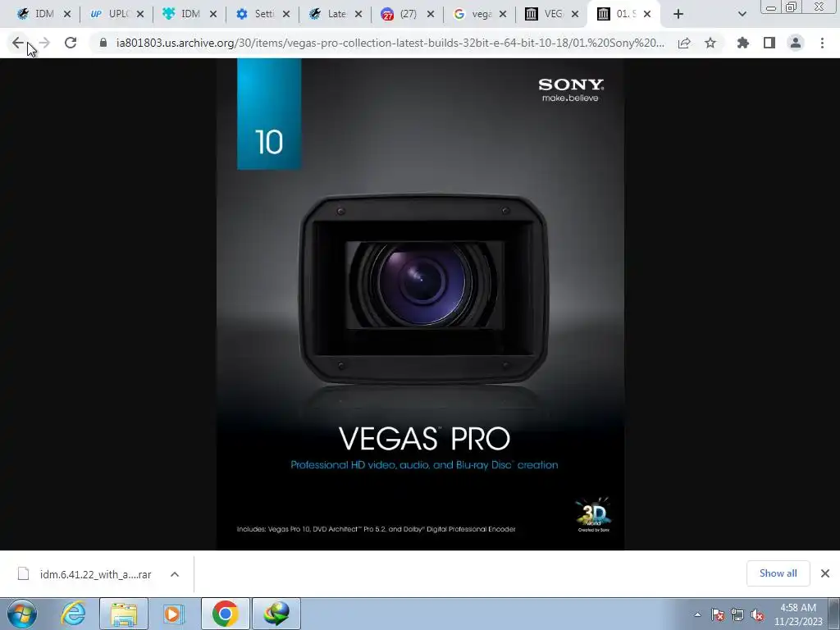Close the downloads bar
The height and width of the screenshot is (630, 840).
tap(825, 573)
